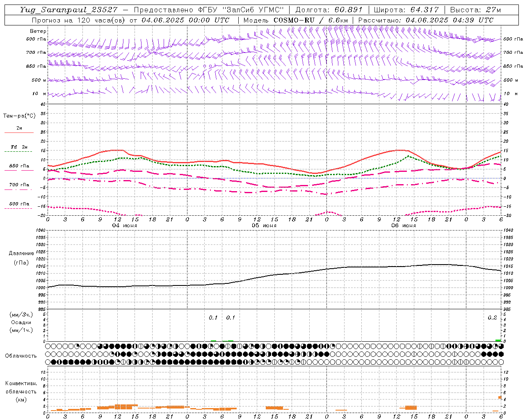The height and width of the screenshot is (420, 525).
Task: Click the green precipitation bar beneath 0.2
Action: 498,340
